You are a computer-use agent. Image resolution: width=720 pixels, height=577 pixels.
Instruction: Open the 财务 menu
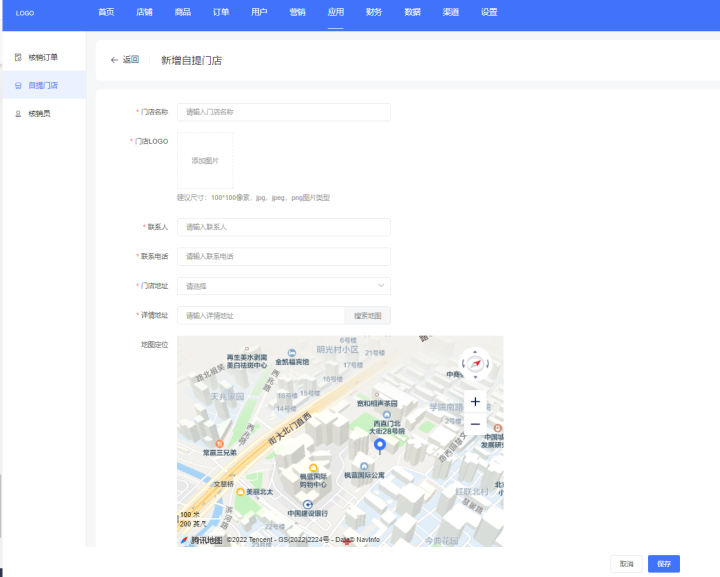pyautogui.click(x=374, y=12)
